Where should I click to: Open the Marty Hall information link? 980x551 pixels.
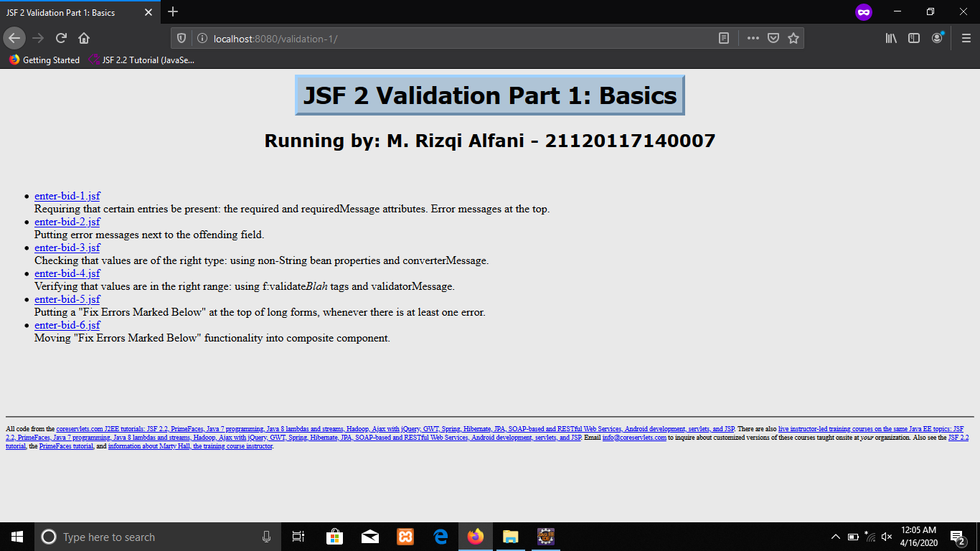coord(190,446)
